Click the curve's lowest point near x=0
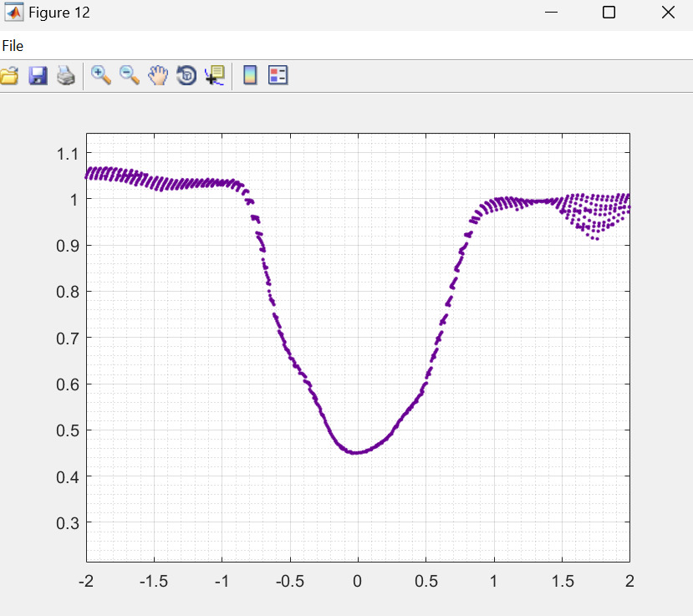Screen dimensions: 693x616 [355, 452]
